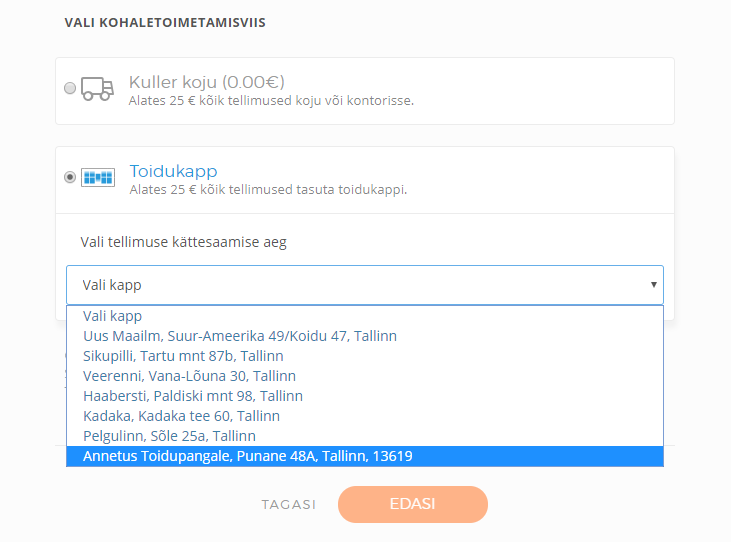Select the Toidukapp radio button
731x542 pixels.
click(70, 177)
